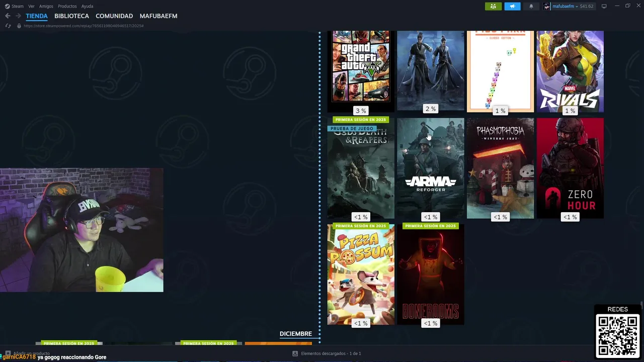Image resolution: width=644 pixels, height=362 pixels.
Task: Click the 2 % label under swordsmen game
Action: (431, 109)
